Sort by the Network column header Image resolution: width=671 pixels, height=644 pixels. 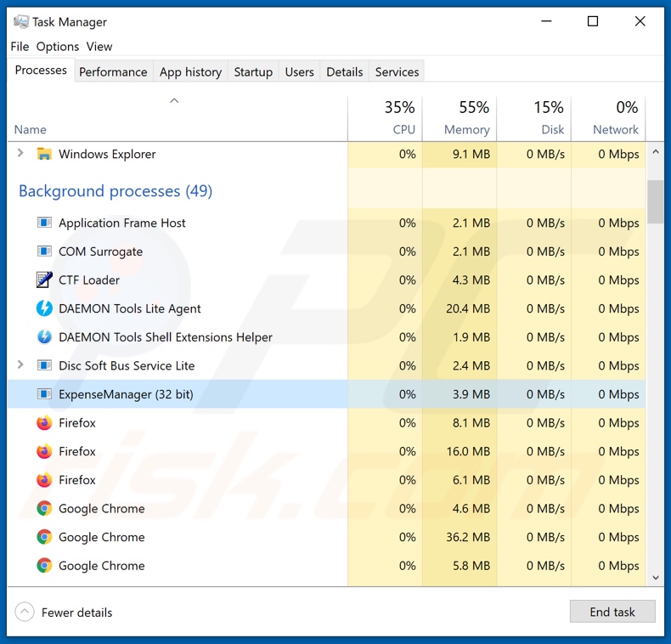coord(608,118)
